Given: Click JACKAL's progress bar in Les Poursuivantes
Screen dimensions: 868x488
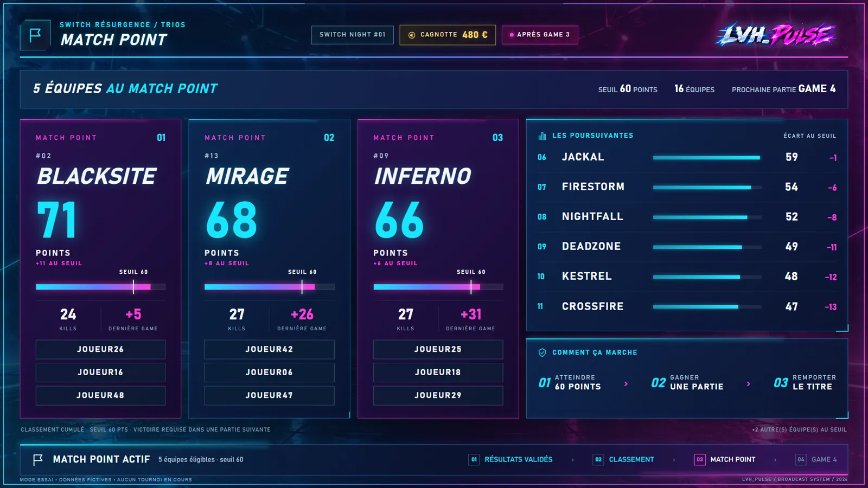Looking at the screenshot, I should tap(707, 158).
